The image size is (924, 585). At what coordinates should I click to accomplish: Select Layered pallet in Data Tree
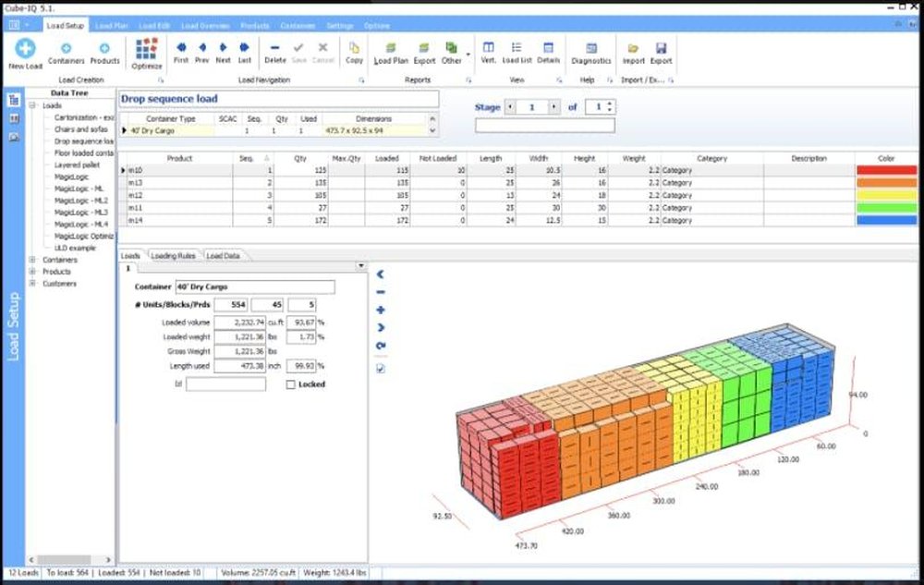[x=77, y=165]
